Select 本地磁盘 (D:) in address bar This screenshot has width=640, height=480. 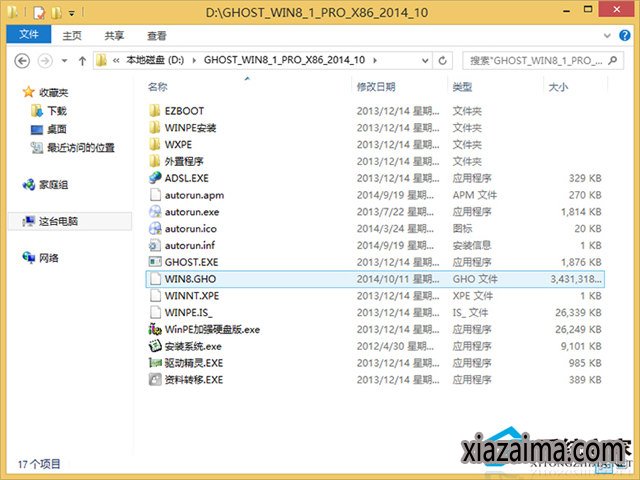tap(155, 60)
